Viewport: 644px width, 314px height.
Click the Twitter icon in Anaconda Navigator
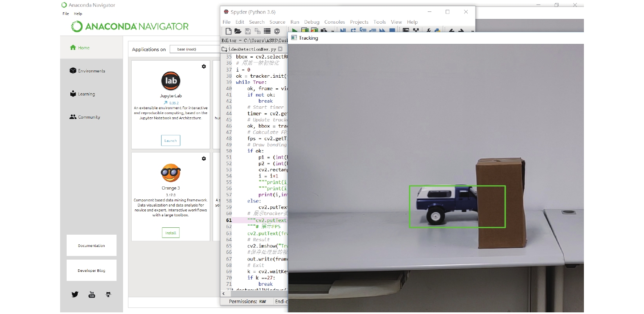coord(75,294)
